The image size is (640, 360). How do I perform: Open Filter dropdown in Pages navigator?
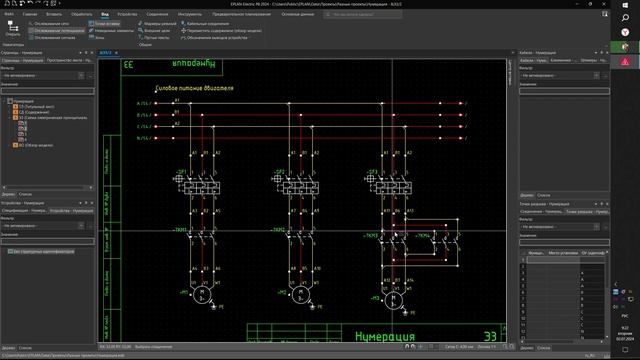(81, 76)
